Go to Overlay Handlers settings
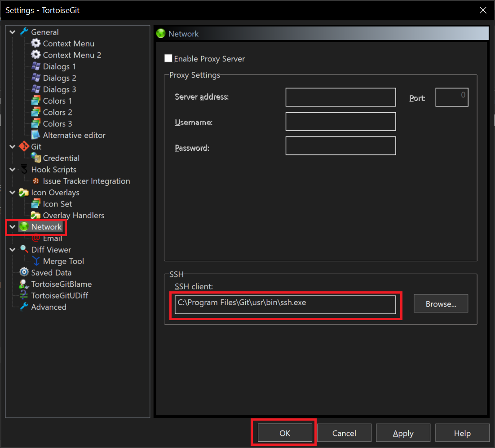 pyautogui.click(x=74, y=215)
